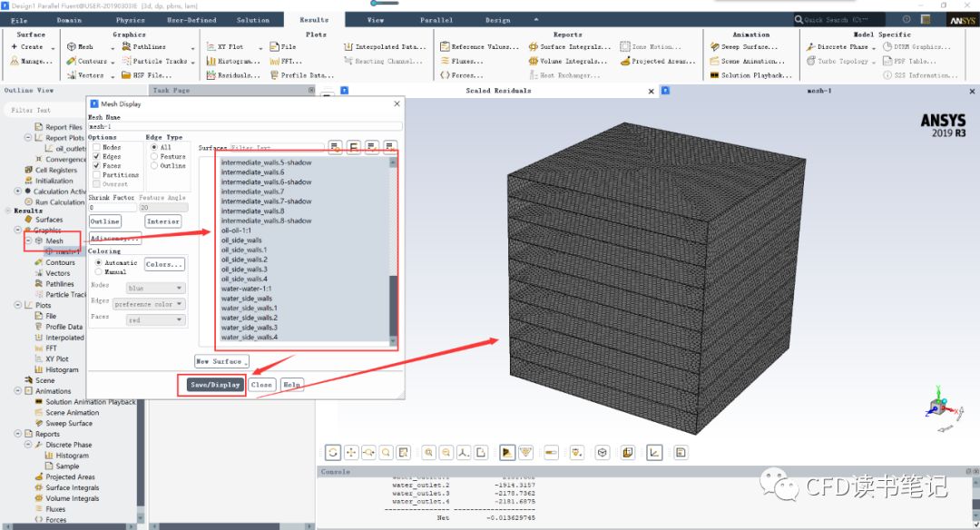Enable the Partitions checkbox
Image resolution: width=980 pixels, height=530 pixels.
96,175
